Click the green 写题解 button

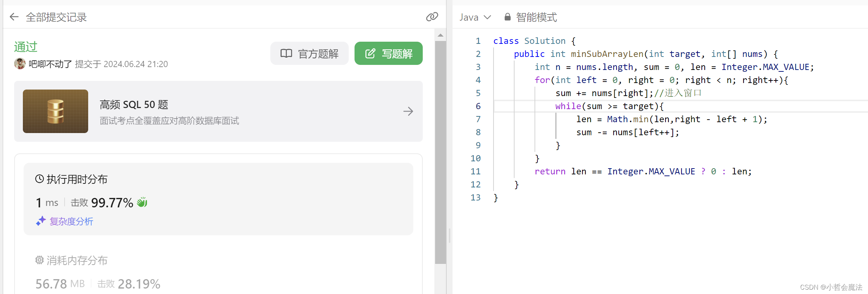coord(389,53)
